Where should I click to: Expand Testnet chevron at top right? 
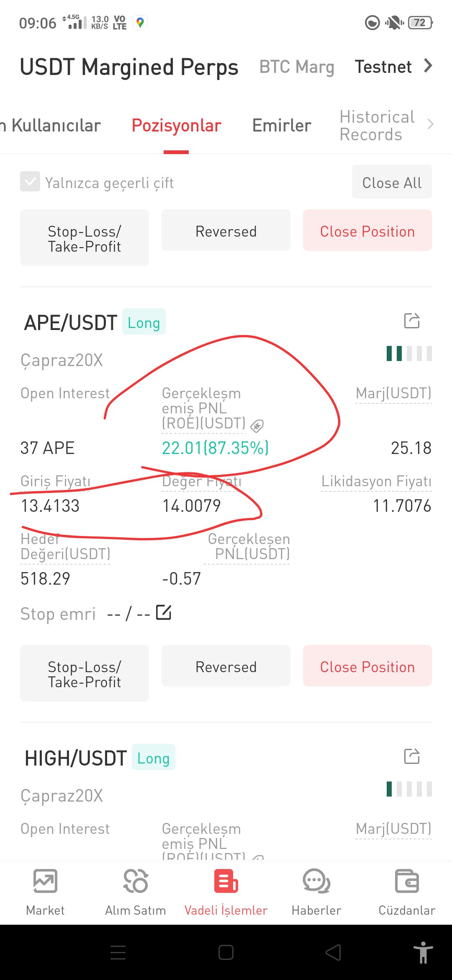pyautogui.click(x=428, y=66)
